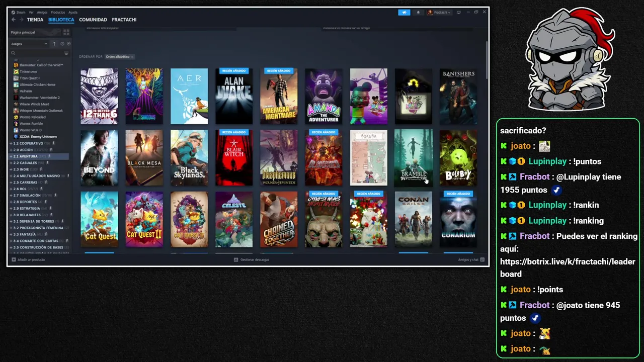This screenshot has width=644, height=362.
Task: Open the botrix.live leaderboard link in chat
Action: tap(568, 267)
